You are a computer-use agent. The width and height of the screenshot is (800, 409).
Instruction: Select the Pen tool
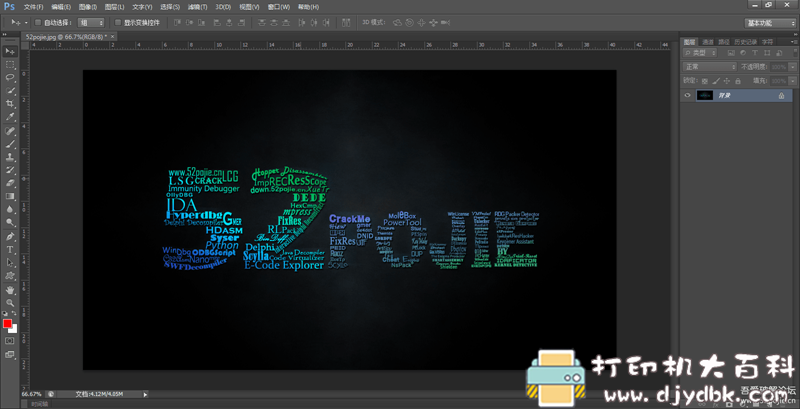10,237
